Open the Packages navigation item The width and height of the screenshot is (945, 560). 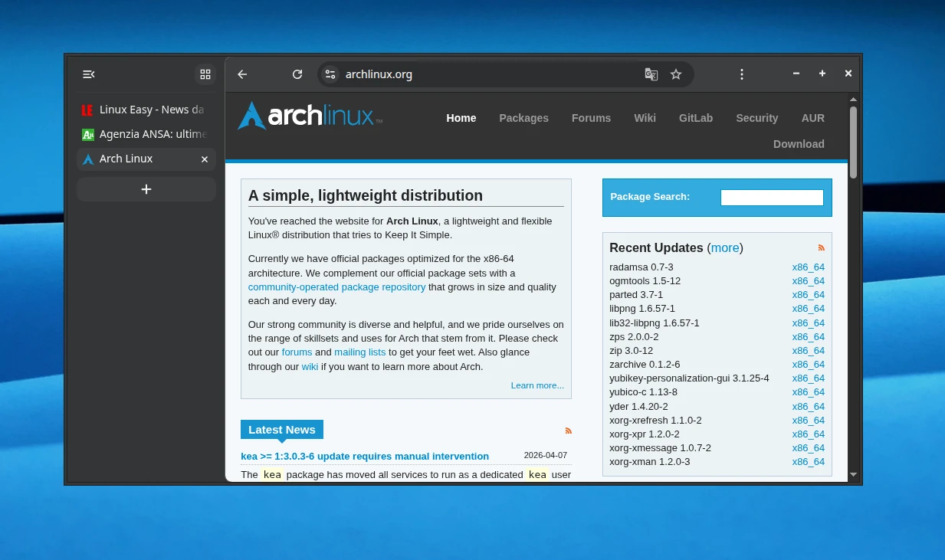click(523, 118)
